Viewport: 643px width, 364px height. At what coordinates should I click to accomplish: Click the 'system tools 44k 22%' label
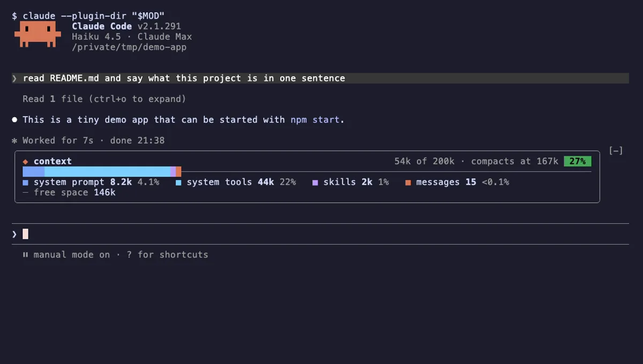point(241,183)
